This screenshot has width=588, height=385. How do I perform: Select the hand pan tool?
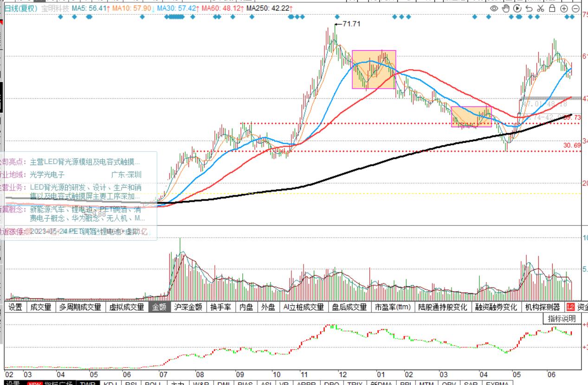(506, 8)
